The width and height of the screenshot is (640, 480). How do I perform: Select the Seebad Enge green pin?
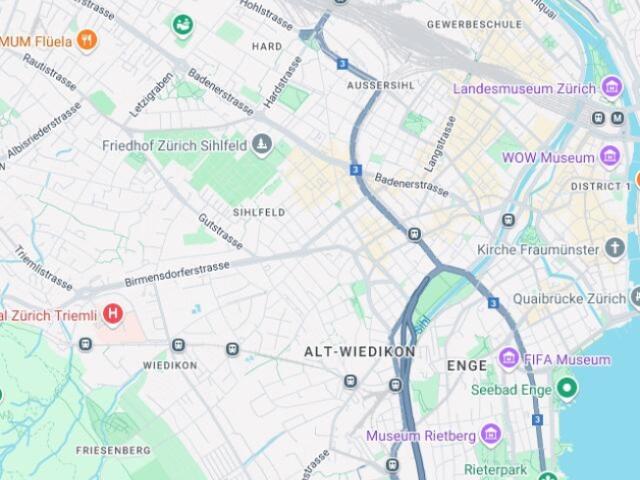(567, 387)
